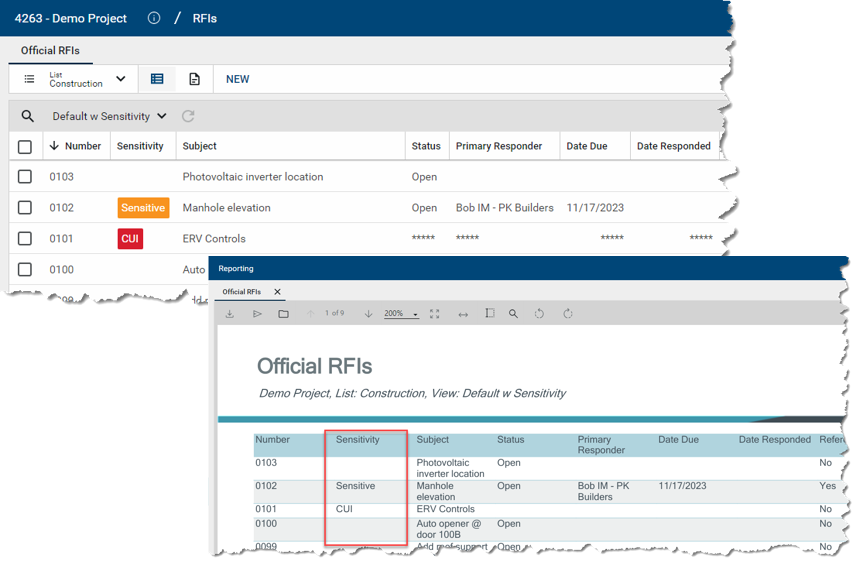Click fit-to-width icon in report toolbar
The image size is (857, 562).
[x=463, y=314]
